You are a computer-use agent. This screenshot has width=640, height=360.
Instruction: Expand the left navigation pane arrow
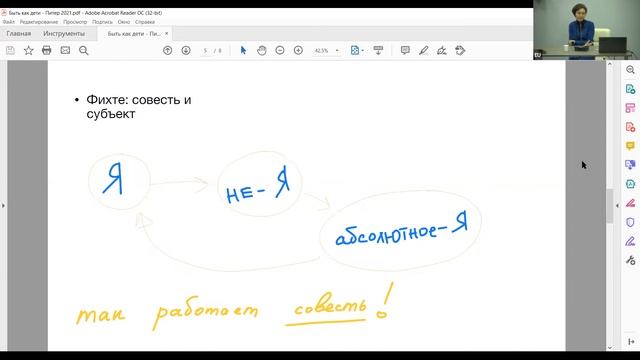tap(3, 205)
